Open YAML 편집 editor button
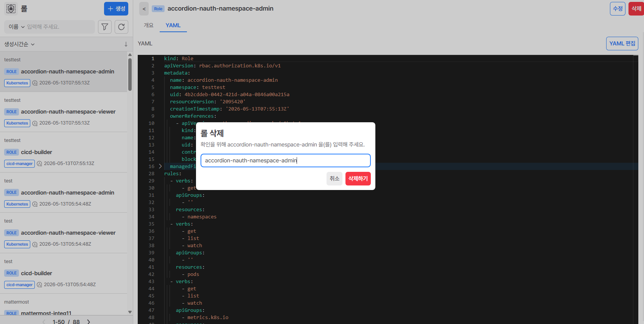This screenshot has width=644, height=324. click(622, 44)
